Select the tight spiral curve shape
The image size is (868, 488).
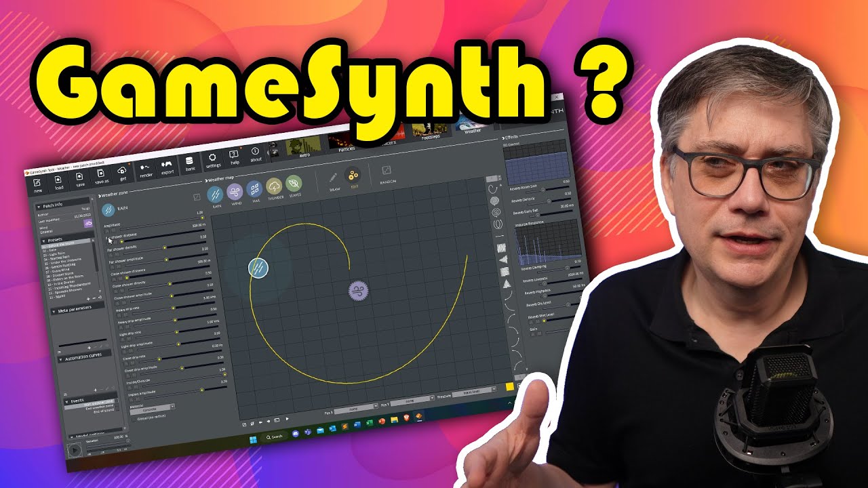tap(494, 201)
